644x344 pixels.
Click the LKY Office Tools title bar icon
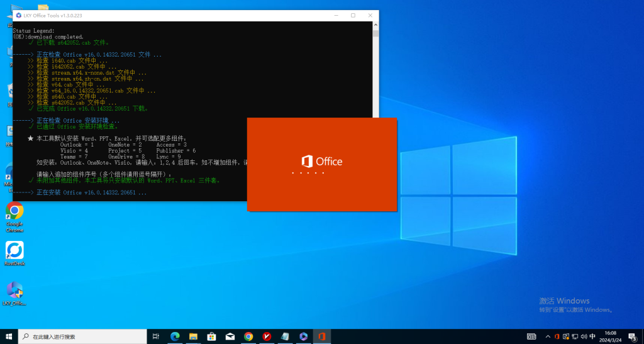[x=18, y=16]
